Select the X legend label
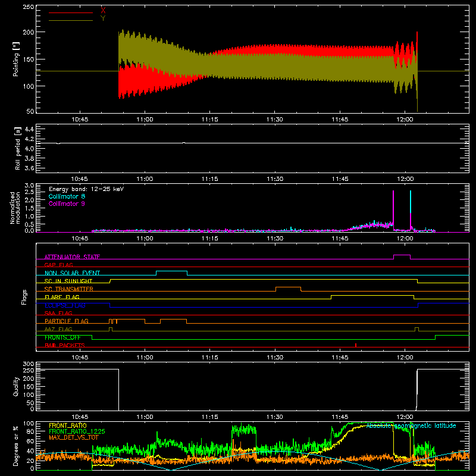476x476 pixels. tap(103, 11)
